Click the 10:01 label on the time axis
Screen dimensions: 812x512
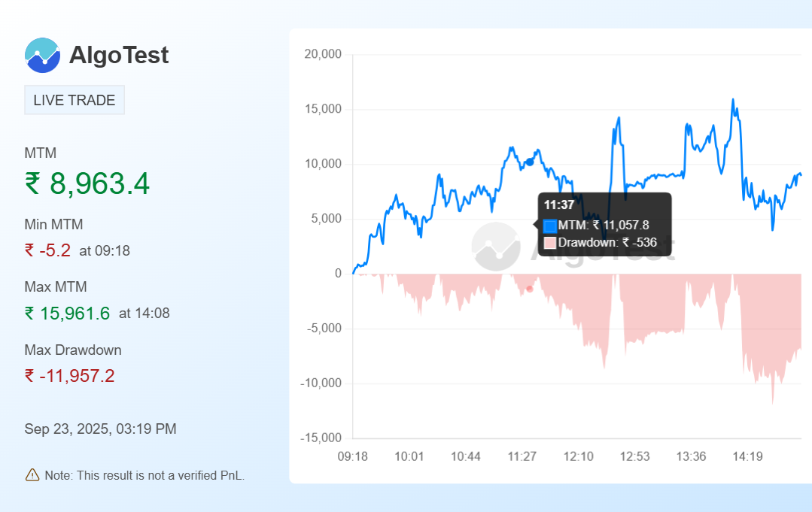409,456
